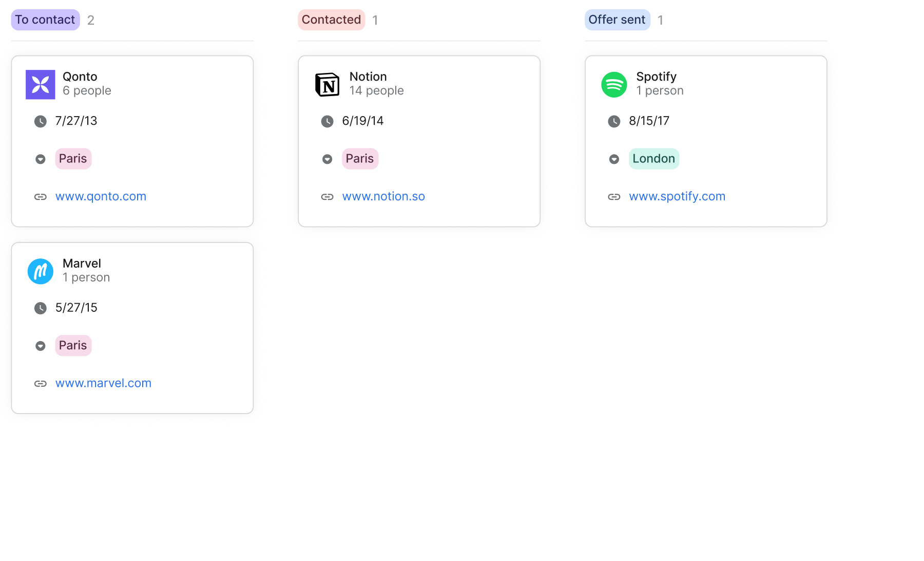The width and height of the screenshot is (924, 561).
Task: Click the Paris tag on Notion card
Action: (360, 159)
